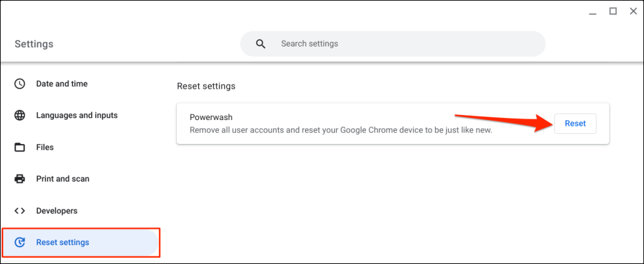This screenshot has width=644, height=264.
Task: Click the code brackets icon for Developers
Action: pos(20,211)
